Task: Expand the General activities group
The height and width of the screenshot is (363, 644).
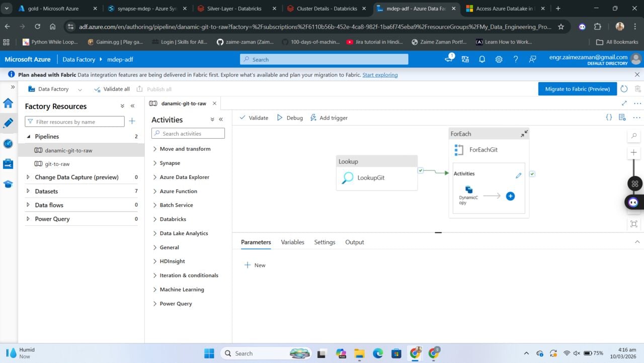Action: click(x=155, y=247)
